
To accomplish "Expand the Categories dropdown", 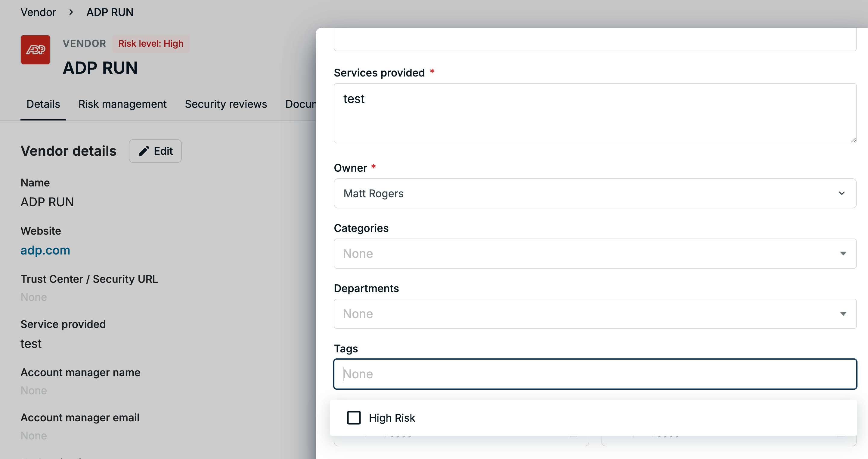I will point(595,253).
